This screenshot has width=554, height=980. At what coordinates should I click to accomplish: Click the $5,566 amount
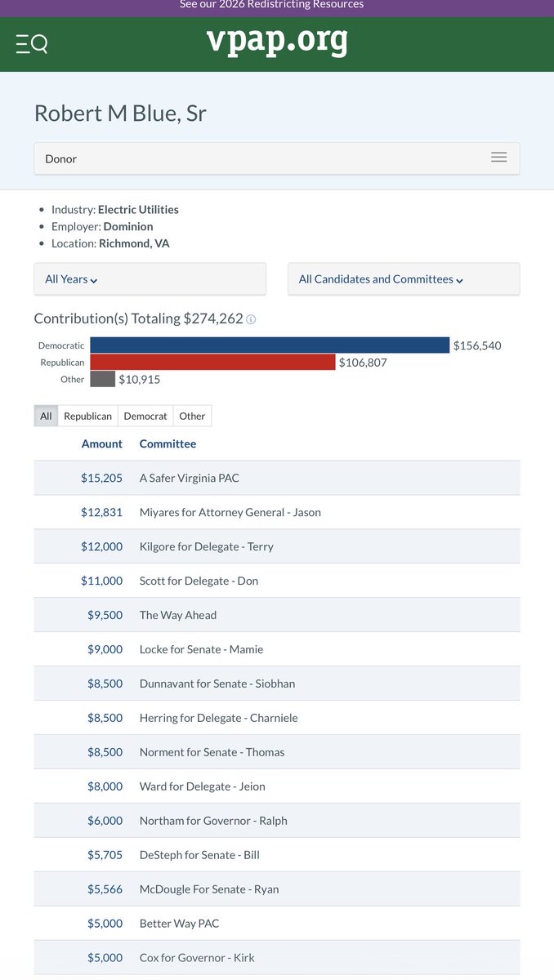point(105,889)
